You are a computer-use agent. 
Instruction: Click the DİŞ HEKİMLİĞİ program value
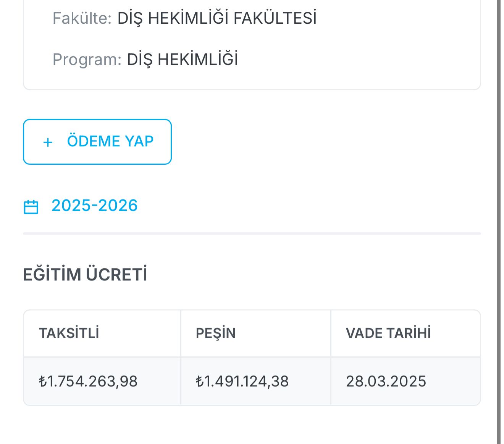click(x=183, y=59)
